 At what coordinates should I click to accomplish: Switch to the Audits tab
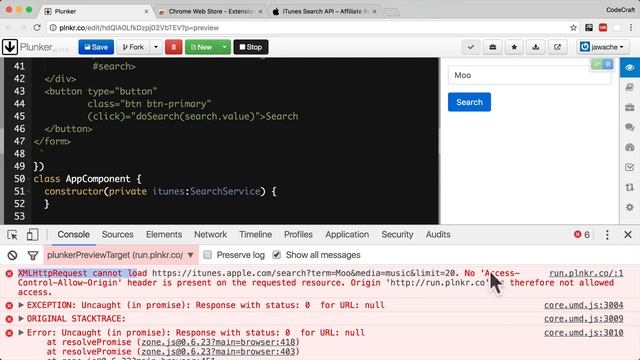click(438, 235)
